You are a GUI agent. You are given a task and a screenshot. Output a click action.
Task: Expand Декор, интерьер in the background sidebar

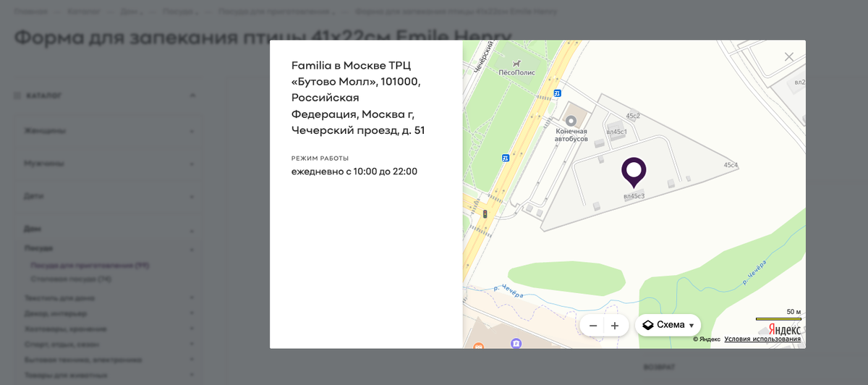point(192,313)
